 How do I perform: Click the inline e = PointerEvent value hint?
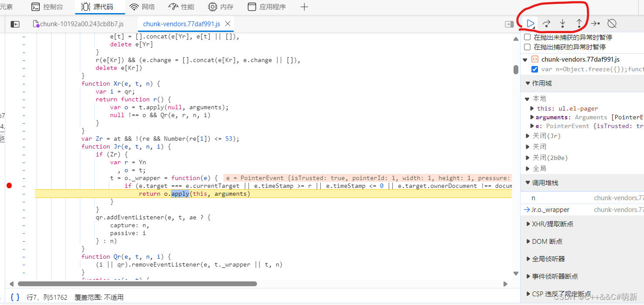(x=367, y=178)
